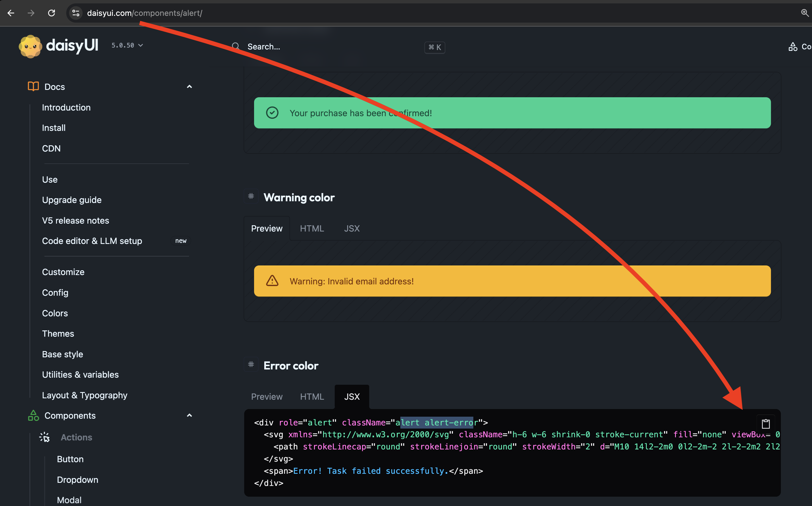Open the Use page
The height and width of the screenshot is (506, 812).
pos(50,180)
